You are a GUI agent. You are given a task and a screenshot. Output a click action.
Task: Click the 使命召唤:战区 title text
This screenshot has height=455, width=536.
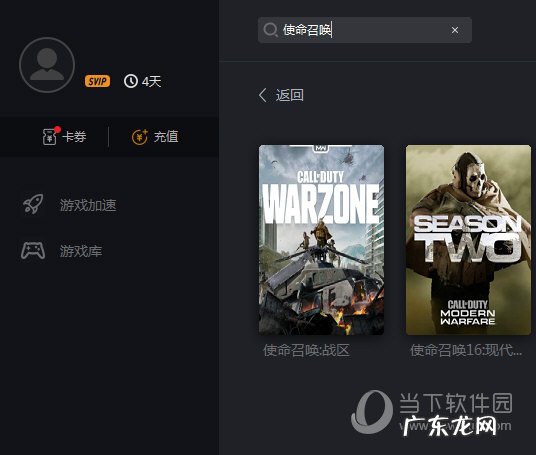tap(306, 350)
